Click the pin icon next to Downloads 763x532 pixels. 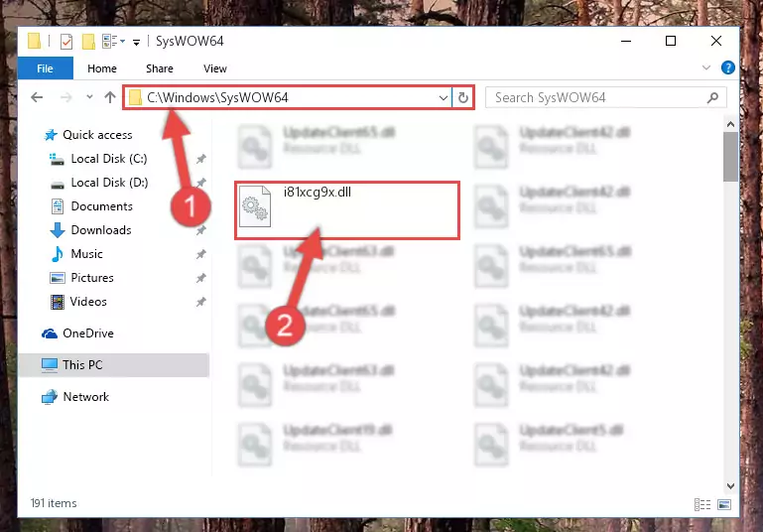click(x=201, y=230)
